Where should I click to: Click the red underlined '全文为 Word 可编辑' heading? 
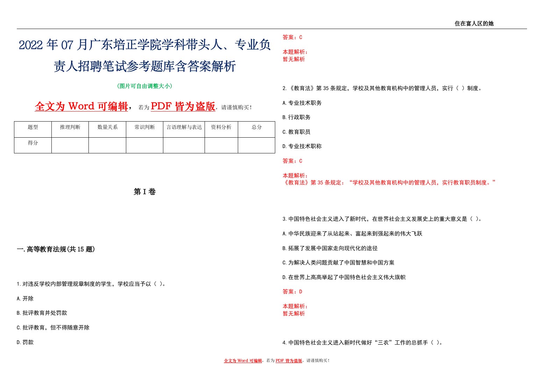(x=81, y=106)
